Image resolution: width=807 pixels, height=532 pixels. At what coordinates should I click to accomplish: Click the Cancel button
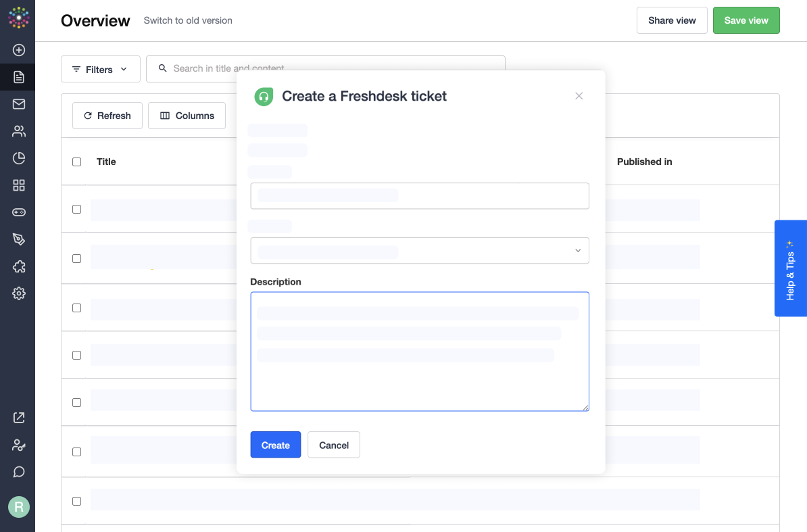333,445
